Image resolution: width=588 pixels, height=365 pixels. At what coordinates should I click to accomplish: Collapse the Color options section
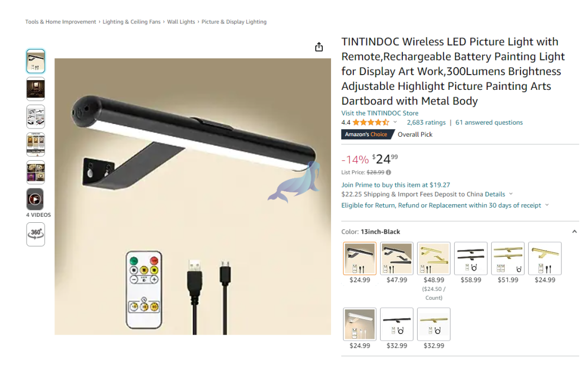(574, 232)
